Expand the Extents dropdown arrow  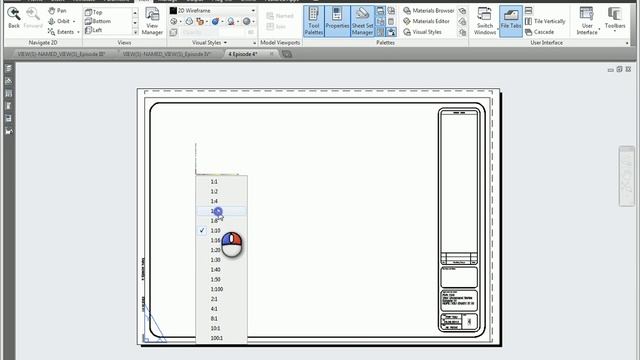pos(78,32)
